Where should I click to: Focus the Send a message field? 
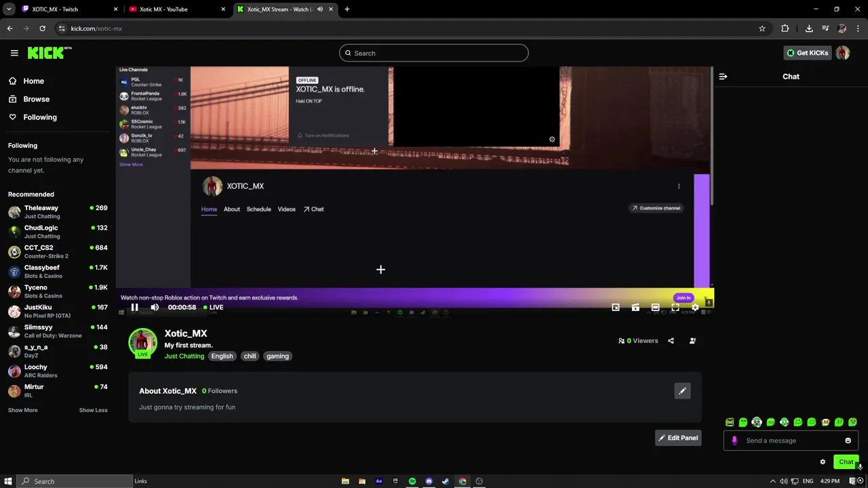tap(791, 441)
